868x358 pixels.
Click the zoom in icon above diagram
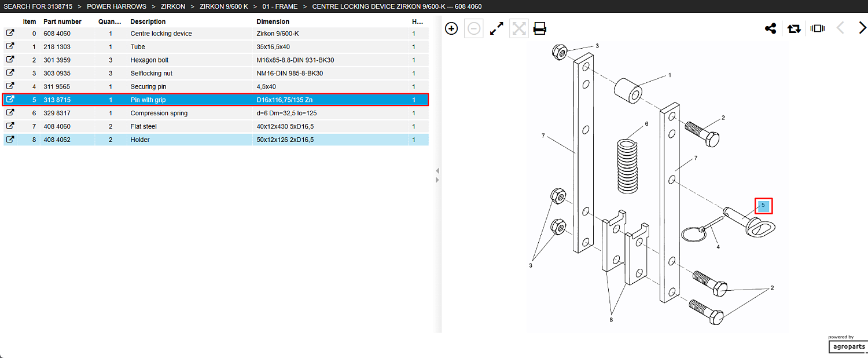[451, 28]
